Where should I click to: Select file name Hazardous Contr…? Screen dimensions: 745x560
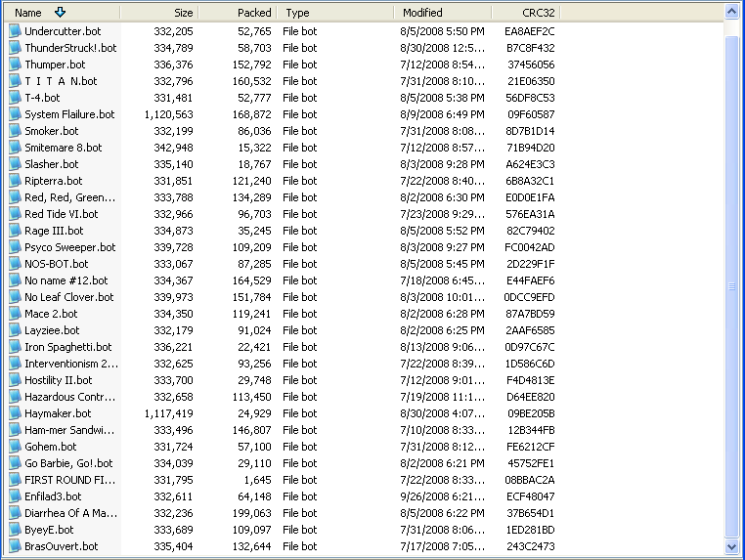[x=69, y=397]
